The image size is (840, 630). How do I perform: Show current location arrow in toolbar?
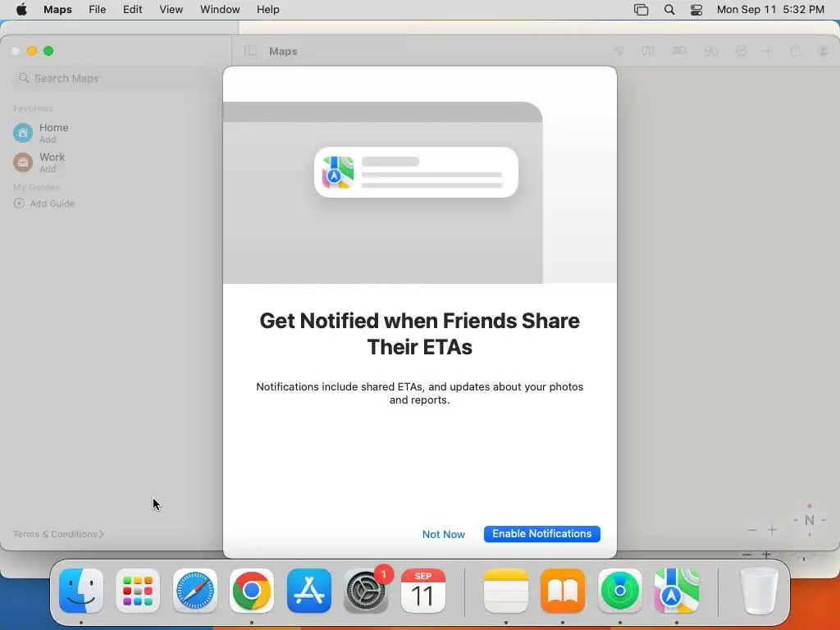pyautogui.click(x=619, y=51)
